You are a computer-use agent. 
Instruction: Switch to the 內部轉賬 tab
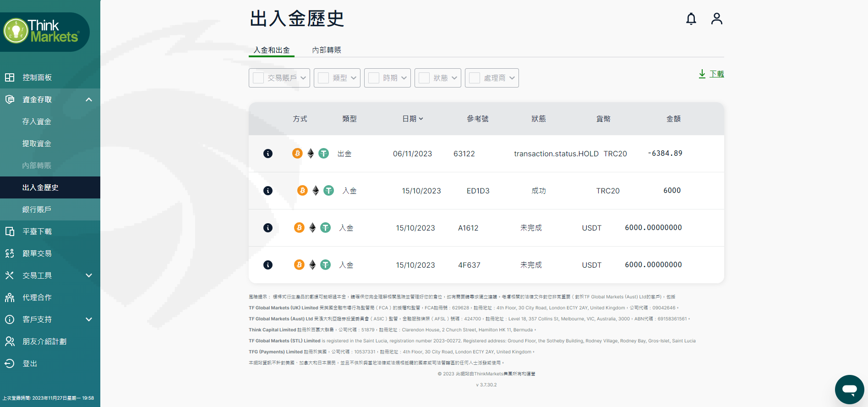pyautogui.click(x=326, y=50)
